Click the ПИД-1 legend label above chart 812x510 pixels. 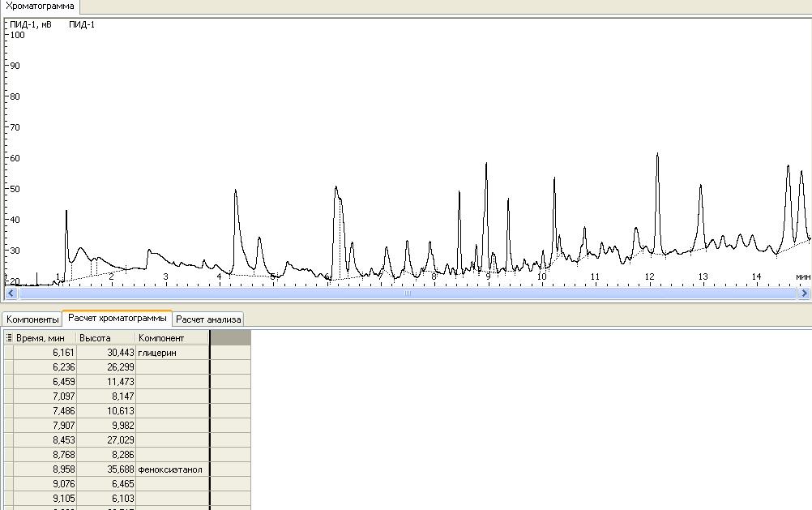pos(82,24)
